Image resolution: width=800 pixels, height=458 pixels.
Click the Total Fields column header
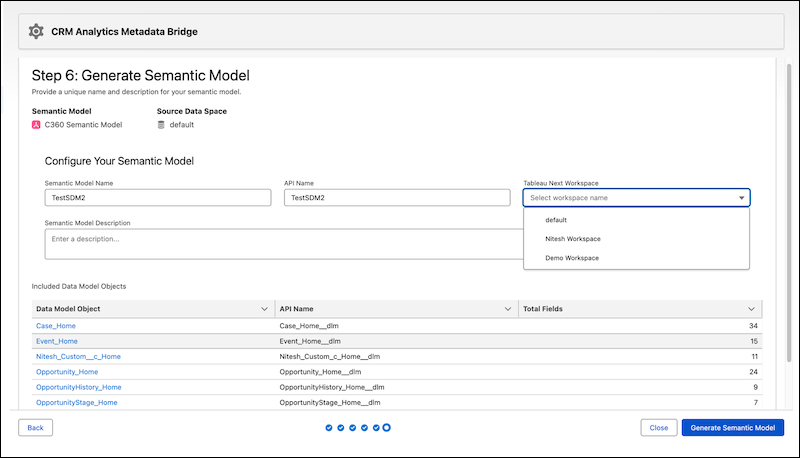pos(640,309)
